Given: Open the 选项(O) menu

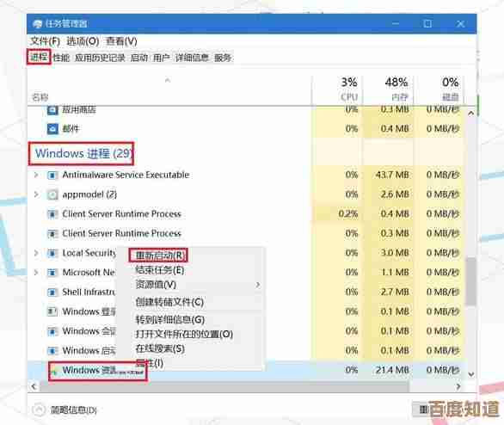Looking at the screenshot, I should 83,41.
